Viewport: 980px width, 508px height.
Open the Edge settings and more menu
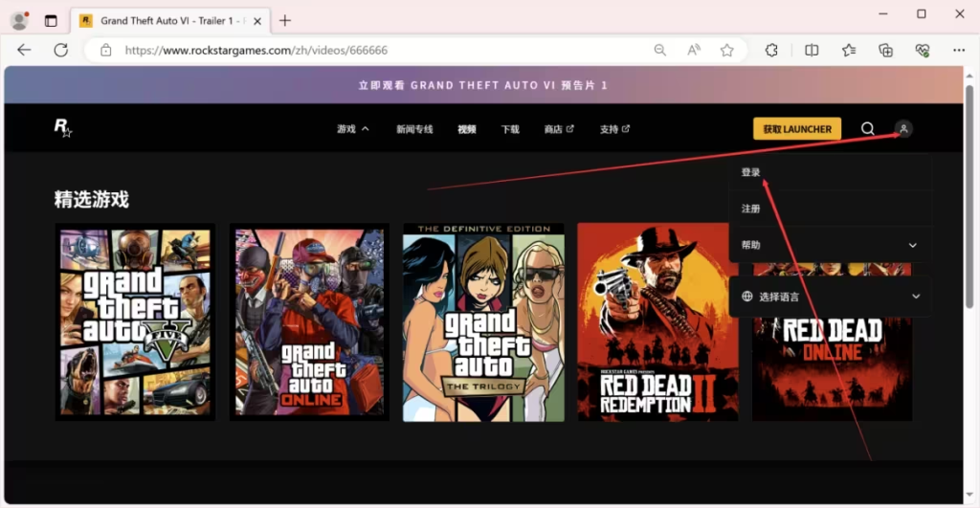[959, 50]
